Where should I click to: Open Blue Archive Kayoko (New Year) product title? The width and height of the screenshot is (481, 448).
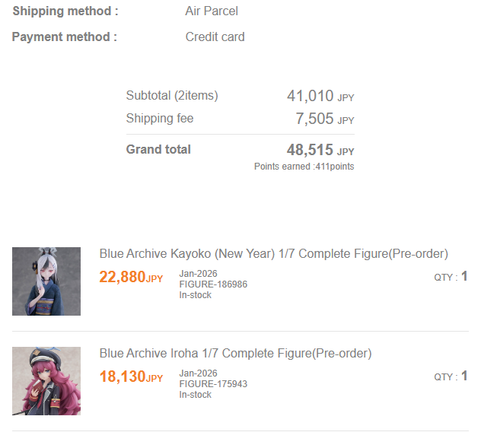(x=274, y=253)
